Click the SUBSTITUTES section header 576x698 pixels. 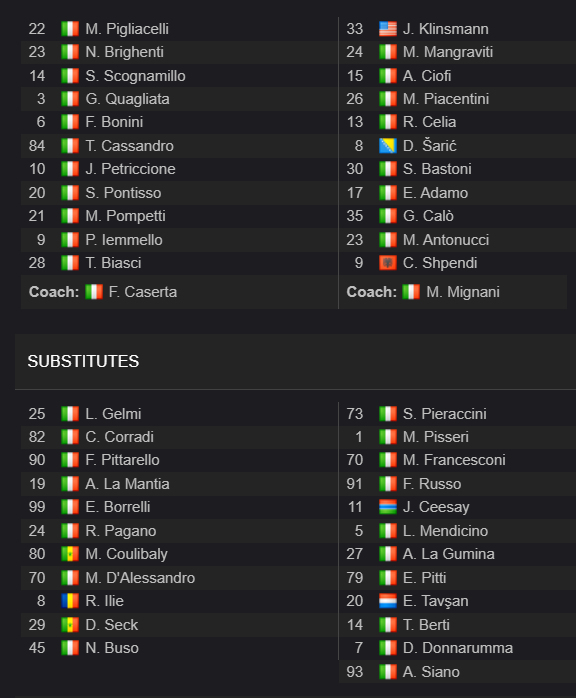(83, 361)
